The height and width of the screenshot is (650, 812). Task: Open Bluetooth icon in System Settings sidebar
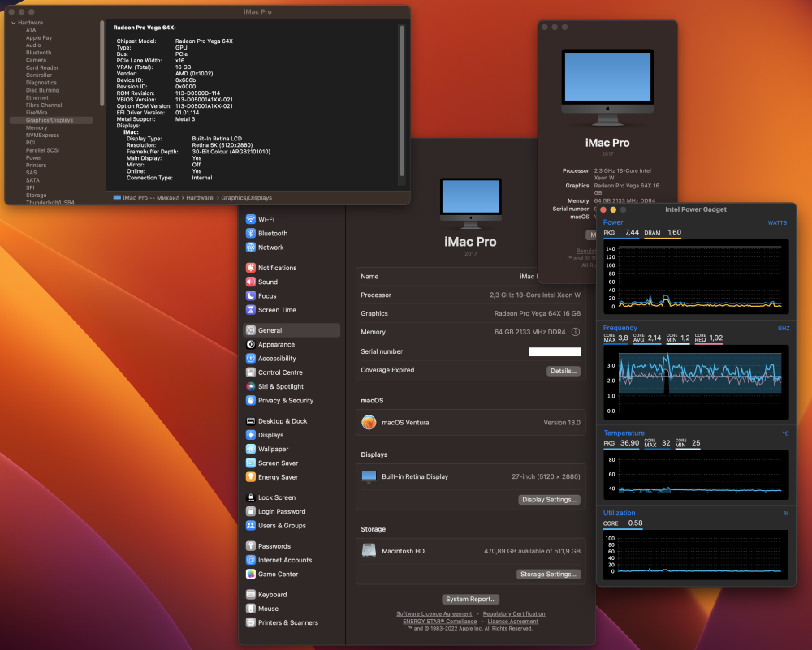(x=251, y=234)
